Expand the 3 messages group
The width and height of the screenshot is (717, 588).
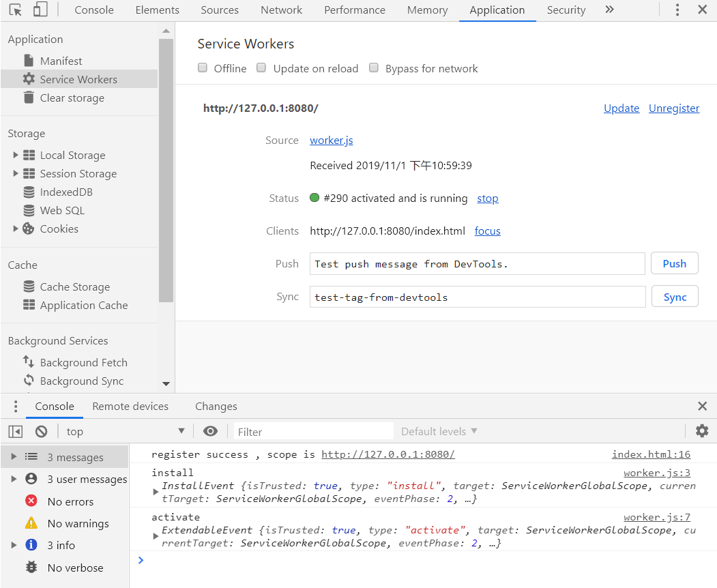(14, 456)
